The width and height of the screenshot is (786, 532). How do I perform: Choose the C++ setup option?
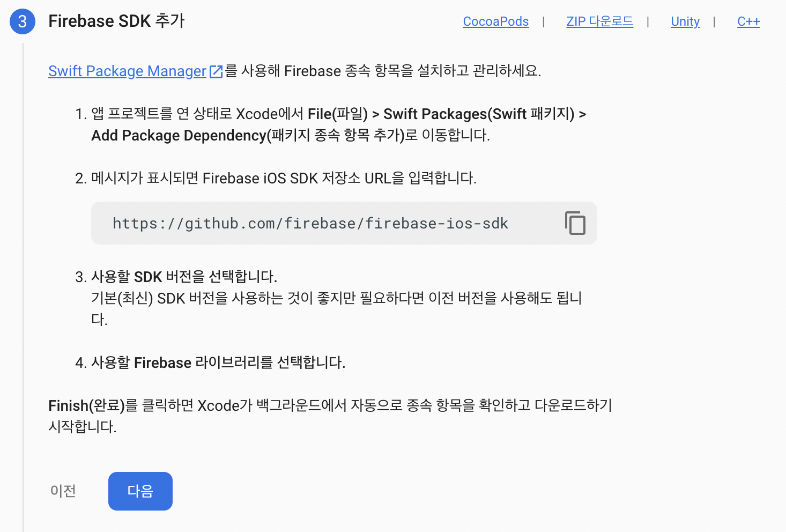[748, 21]
